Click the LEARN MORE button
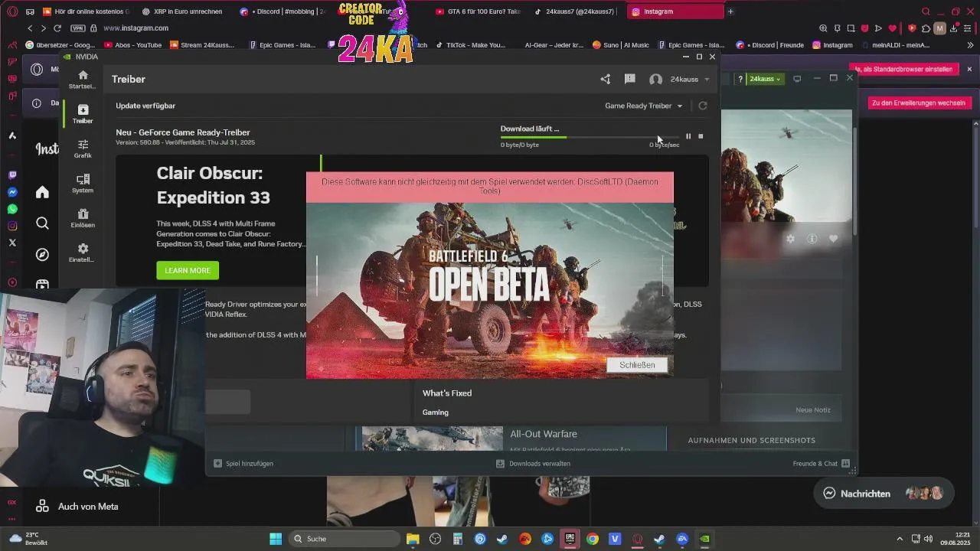The height and width of the screenshot is (551, 980). [x=188, y=270]
